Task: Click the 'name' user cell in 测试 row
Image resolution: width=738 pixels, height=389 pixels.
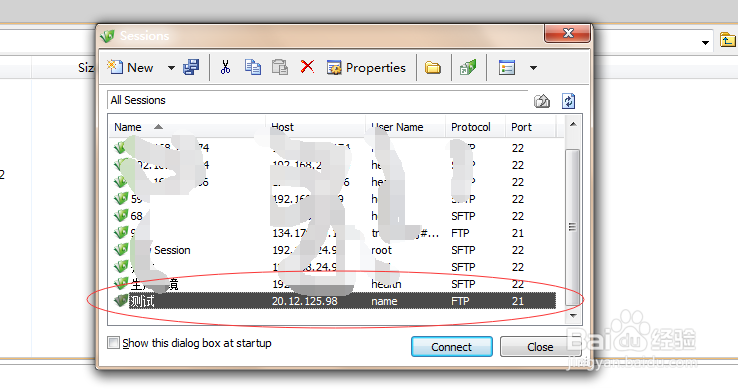Action: pyautogui.click(x=384, y=301)
